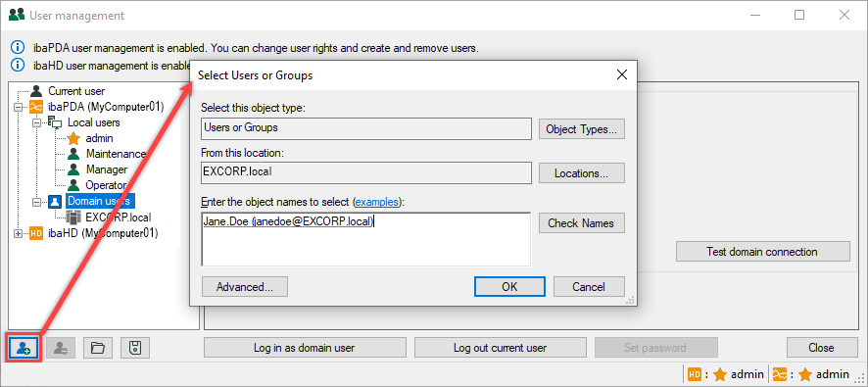Click the add user icon button
The height and width of the screenshot is (387, 868).
(x=24, y=348)
